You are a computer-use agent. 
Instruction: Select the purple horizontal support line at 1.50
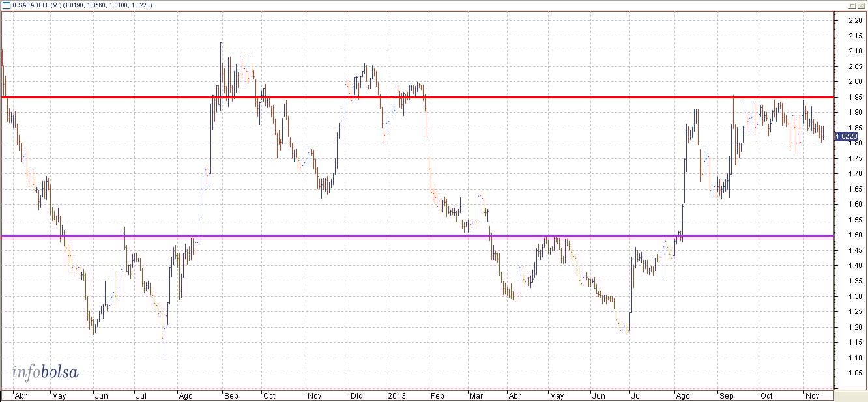click(x=417, y=235)
